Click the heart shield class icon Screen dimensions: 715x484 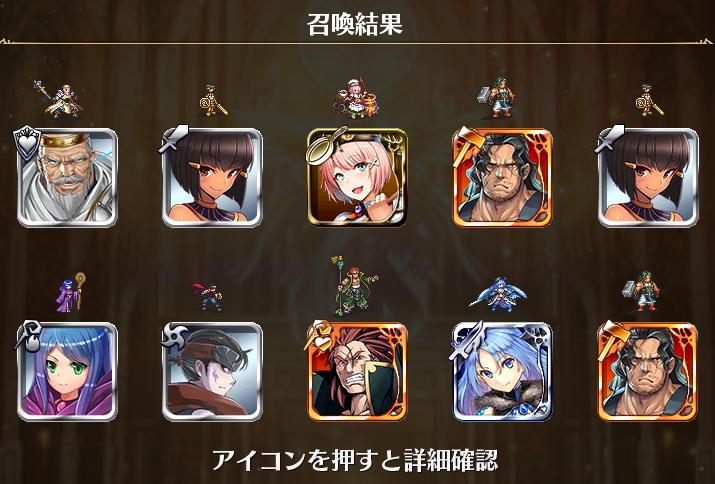click(x=27, y=144)
